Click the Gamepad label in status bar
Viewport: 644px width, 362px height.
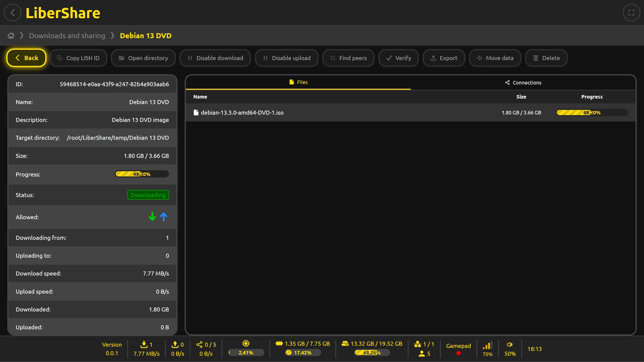point(458,346)
